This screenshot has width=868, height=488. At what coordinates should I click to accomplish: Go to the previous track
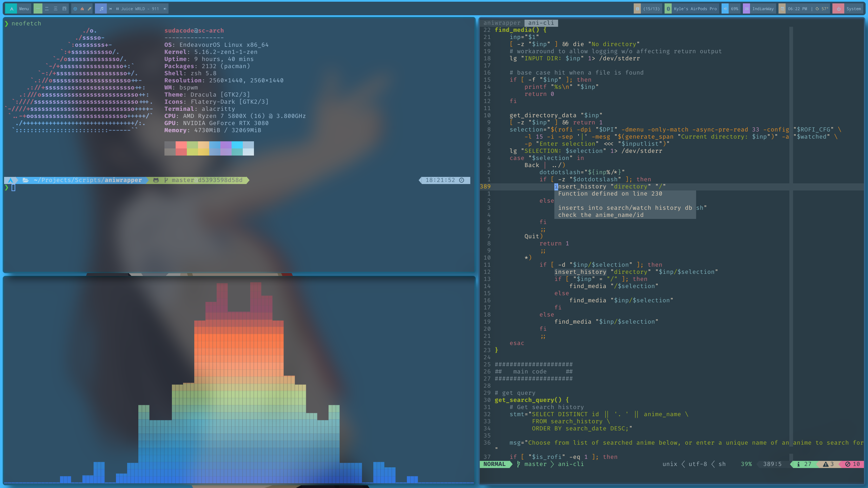tap(110, 9)
